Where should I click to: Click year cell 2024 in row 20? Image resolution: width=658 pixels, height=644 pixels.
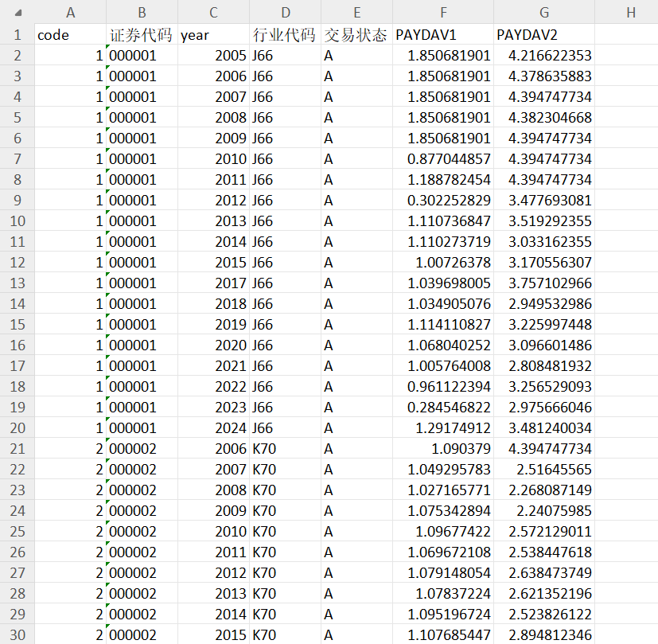[213, 427]
